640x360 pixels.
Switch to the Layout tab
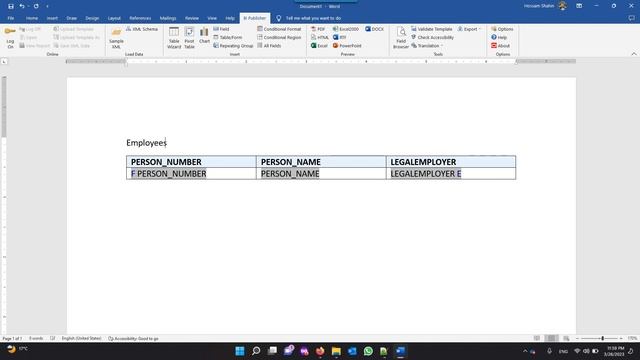(x=114, y=18)
